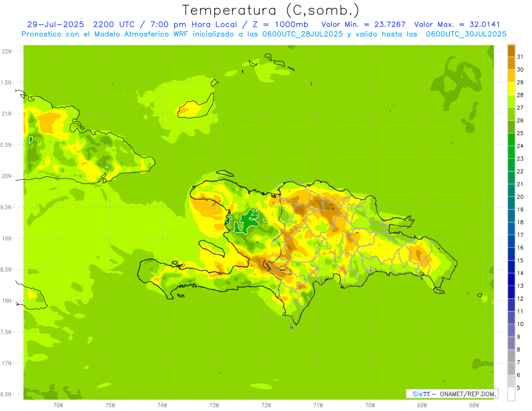Click the "68W" longitude label
This screenshot has height=411, width=532.
click(x=474, y=405)
